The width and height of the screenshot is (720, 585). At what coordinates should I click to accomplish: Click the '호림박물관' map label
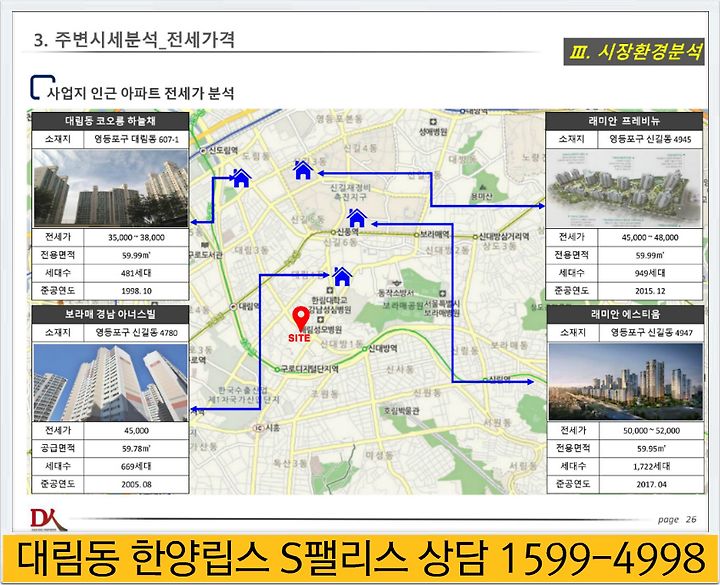tap(401, 411)
